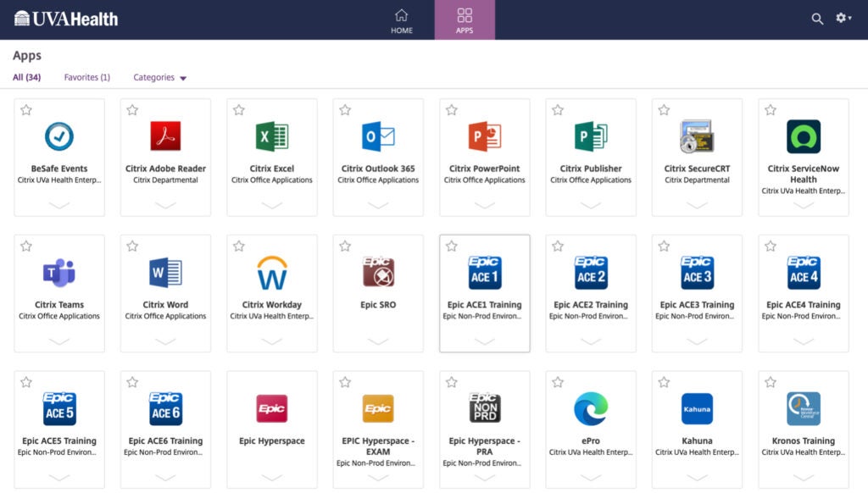Click Epic Hyperspace - PRA title text
Viewport: 868px width, 493px height.
click(484, 446)
